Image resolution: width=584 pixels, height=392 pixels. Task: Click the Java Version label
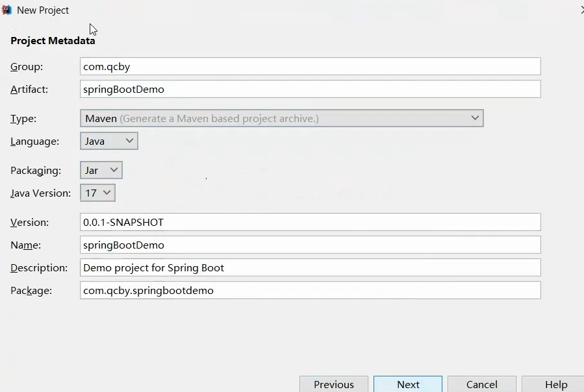40,193
